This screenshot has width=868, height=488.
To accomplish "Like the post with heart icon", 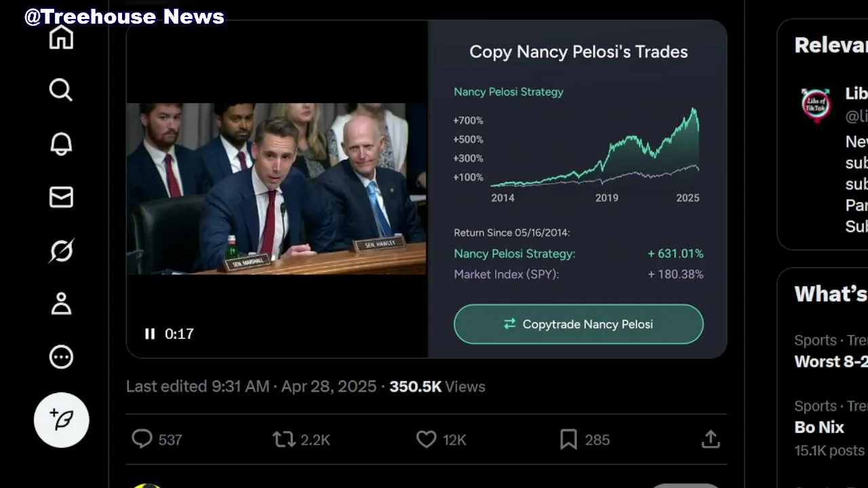I will (x=426, y=439).
